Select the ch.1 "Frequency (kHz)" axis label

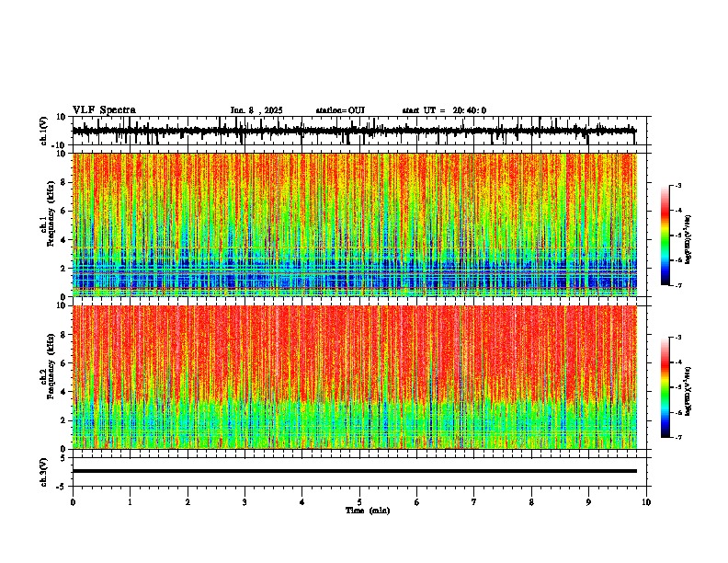[51, 213]
